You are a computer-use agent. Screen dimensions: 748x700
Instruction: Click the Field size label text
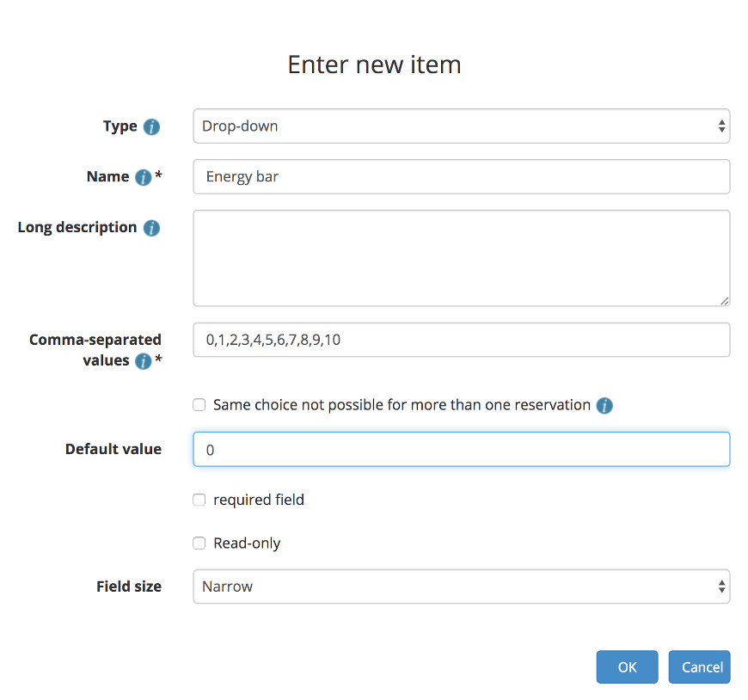coord(128,586)
